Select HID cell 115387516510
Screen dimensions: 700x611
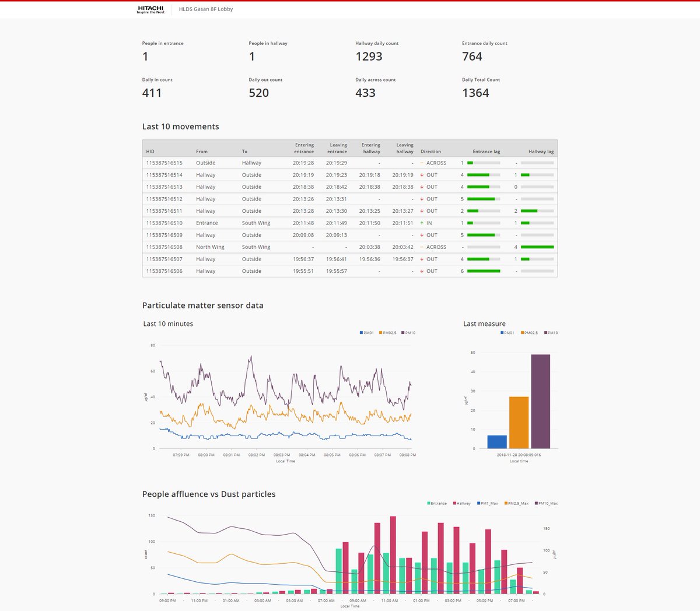[164, 223]
